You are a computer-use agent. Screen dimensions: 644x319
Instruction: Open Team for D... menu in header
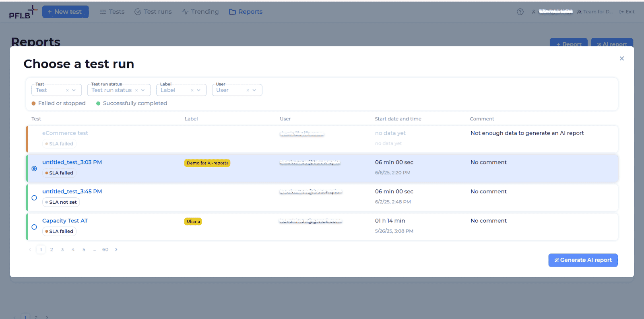point(594,12)
